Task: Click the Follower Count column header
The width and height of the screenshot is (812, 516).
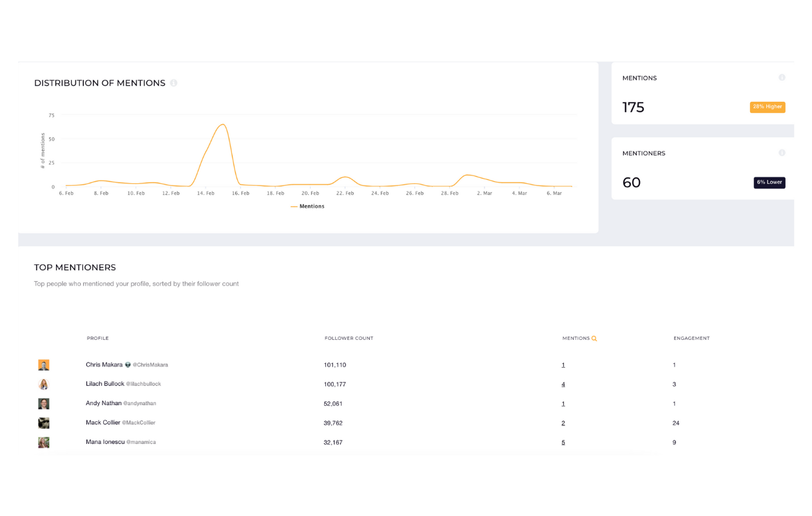Action: point(349,338)
